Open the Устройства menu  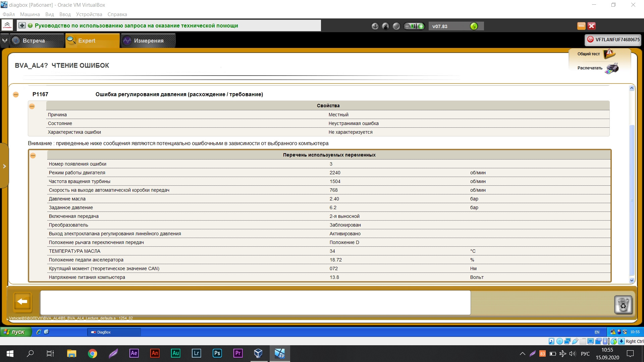[89, 14]
